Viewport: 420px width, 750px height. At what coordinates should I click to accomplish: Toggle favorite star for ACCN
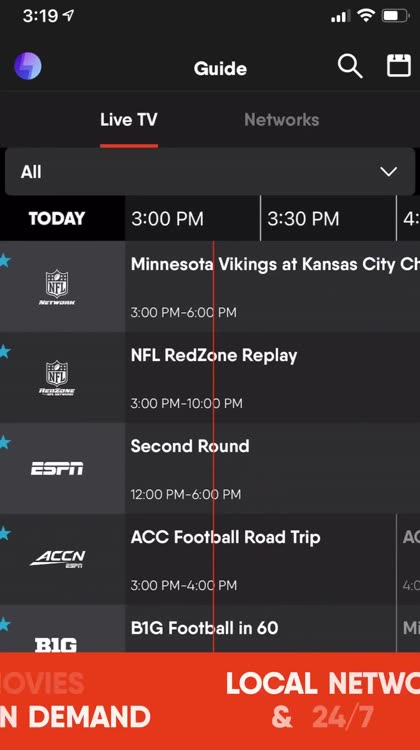(x=5, y=534)
